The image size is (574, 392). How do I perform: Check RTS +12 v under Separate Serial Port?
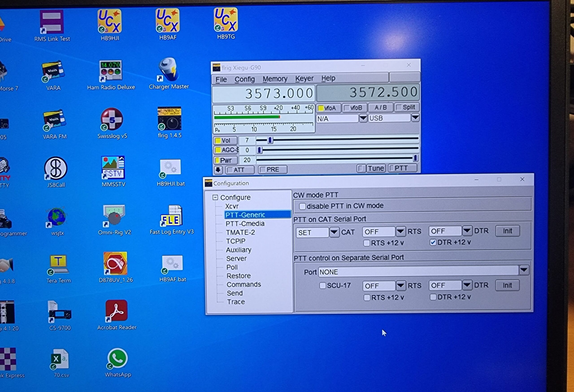pos(367,298)
